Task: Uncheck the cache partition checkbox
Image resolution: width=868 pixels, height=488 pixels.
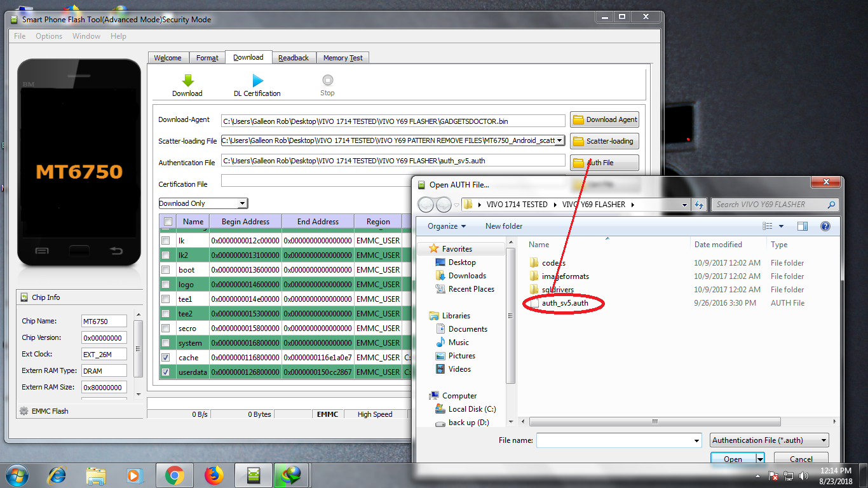Action: [x=166, y=358]
